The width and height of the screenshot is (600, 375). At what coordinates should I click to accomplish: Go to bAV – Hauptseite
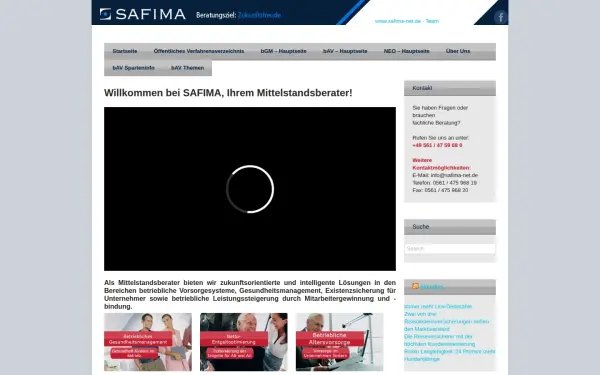[345, 51]
